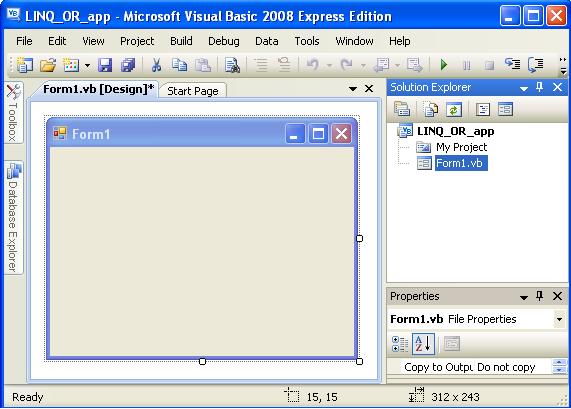Select the Copy to Output property row
The image size is (571, 409).
pos(470,367)
